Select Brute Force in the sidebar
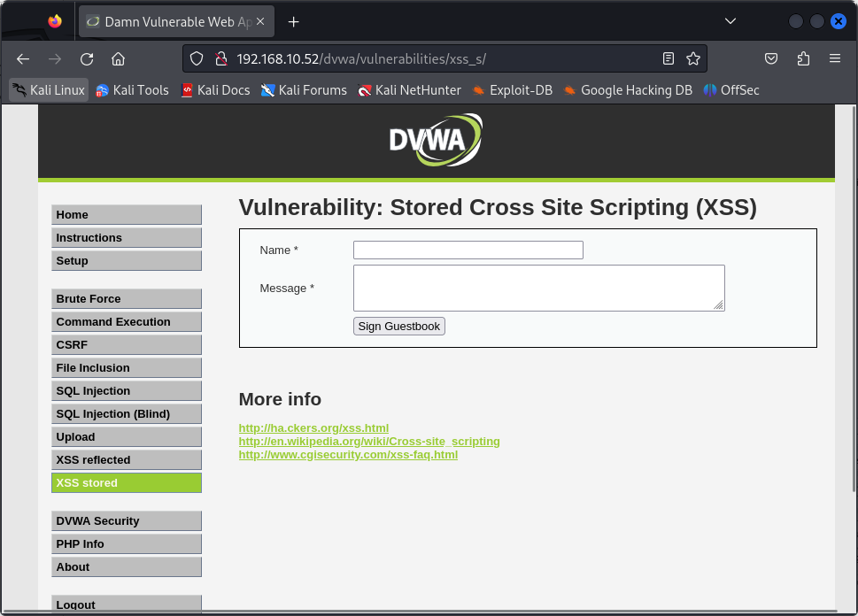This screenshot has width=858, height=616. [127, 298]
